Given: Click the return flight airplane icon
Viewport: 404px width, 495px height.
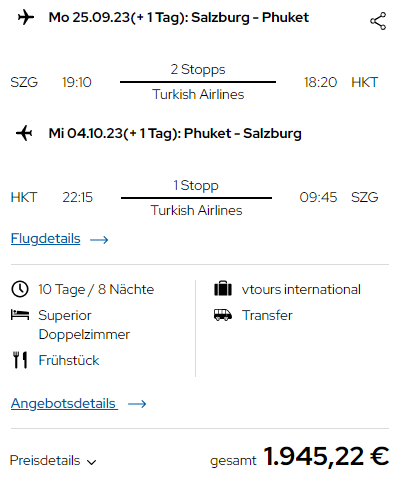Looking at the screenshot, I should pos(24,133).
